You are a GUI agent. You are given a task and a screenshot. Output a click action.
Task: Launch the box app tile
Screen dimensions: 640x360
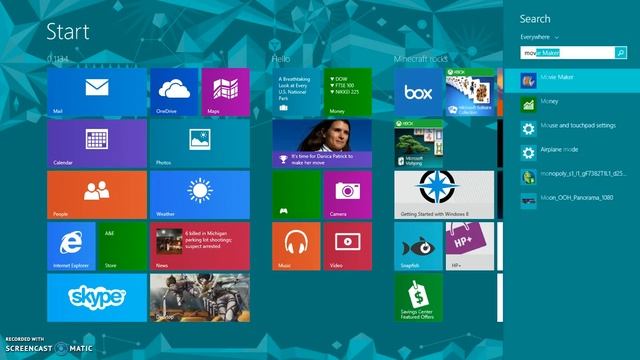(418, 92)
